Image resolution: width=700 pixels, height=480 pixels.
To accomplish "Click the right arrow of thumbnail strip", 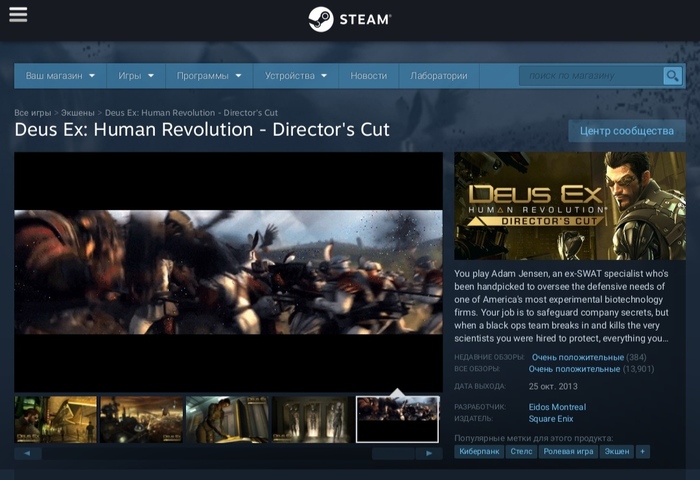I will click(429, 453).
